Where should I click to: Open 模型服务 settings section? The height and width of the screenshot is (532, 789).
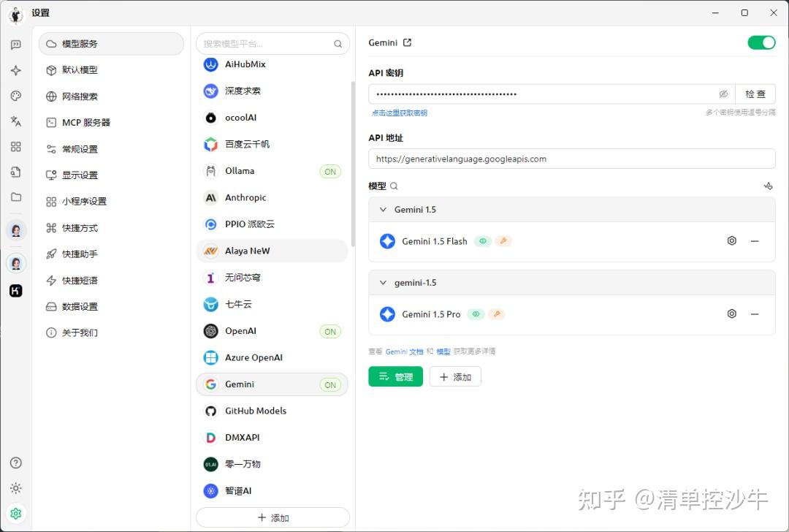(x=111, y=44)
